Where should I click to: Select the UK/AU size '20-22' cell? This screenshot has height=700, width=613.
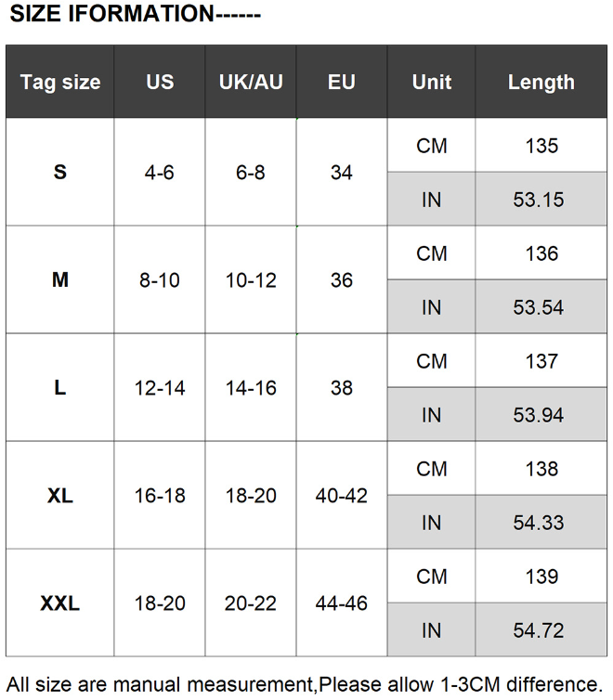click(x=251, y=603)
